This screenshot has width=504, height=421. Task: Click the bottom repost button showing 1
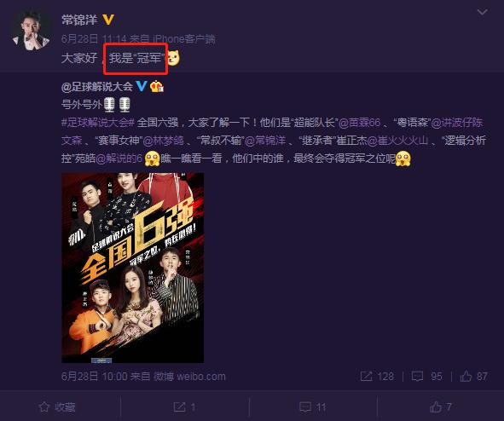184,407
